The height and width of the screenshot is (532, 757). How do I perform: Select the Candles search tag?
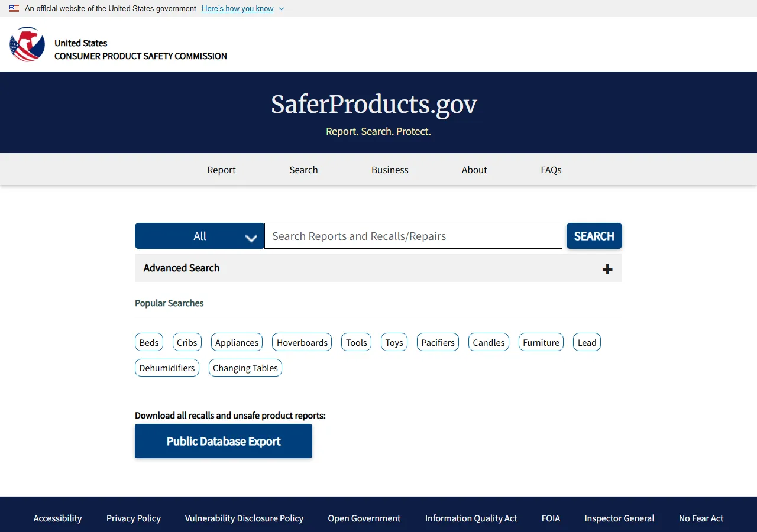tap(489, 342)
